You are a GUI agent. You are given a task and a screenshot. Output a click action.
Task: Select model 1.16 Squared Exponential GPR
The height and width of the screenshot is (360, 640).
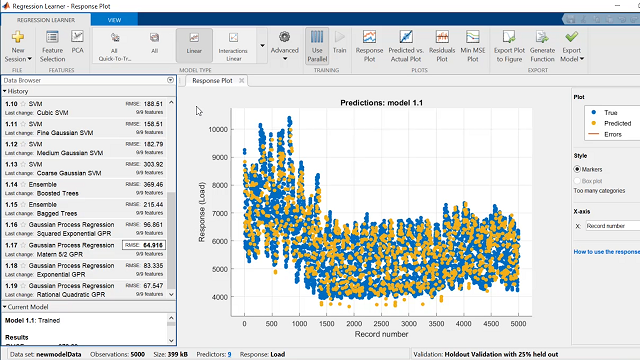pyautogui.click(x=84, y=229)
